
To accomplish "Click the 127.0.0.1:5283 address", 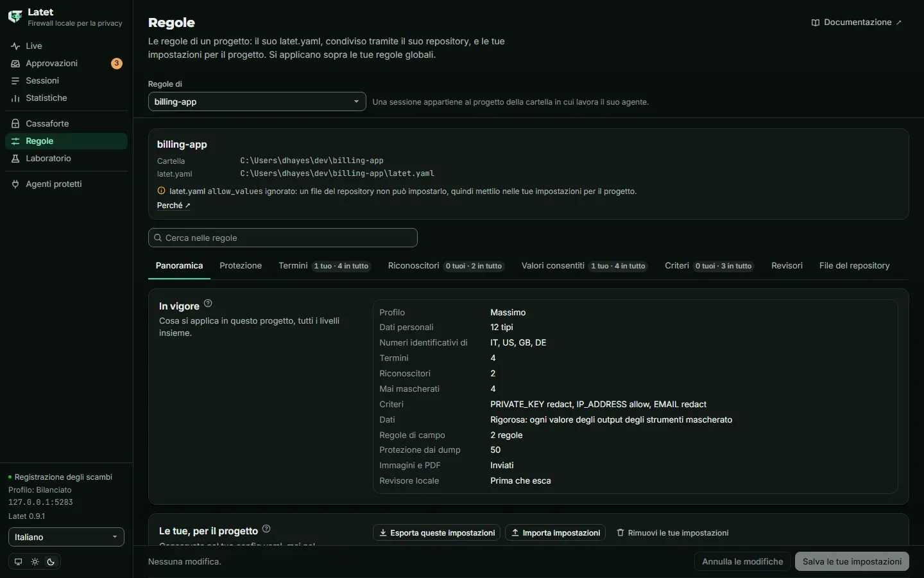I will coord(40,502).
